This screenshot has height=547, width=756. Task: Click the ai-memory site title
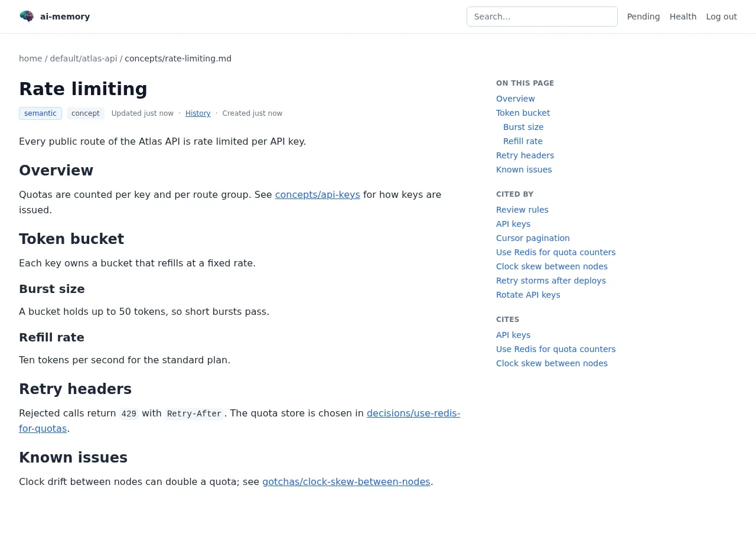click(x=65, y=17)
